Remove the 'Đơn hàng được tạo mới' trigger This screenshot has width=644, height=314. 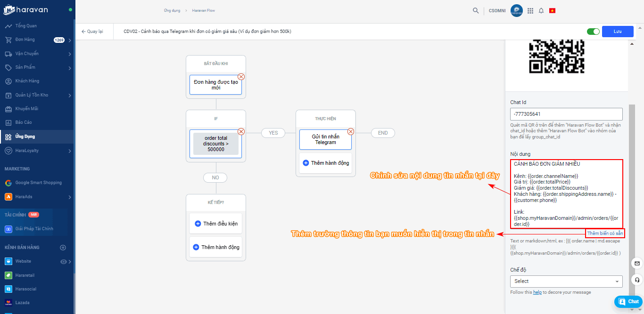[x=241, y=77]
